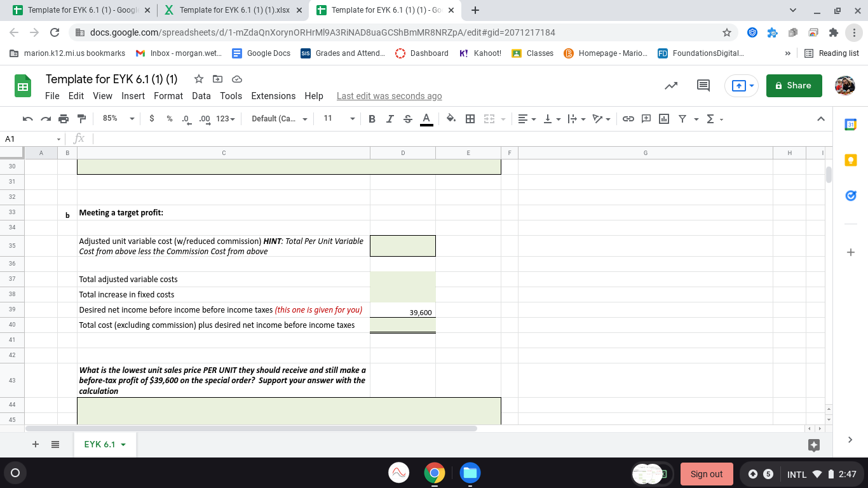
Task: Apply currency format with the dollar sign icon
Action: pos(153,119)
